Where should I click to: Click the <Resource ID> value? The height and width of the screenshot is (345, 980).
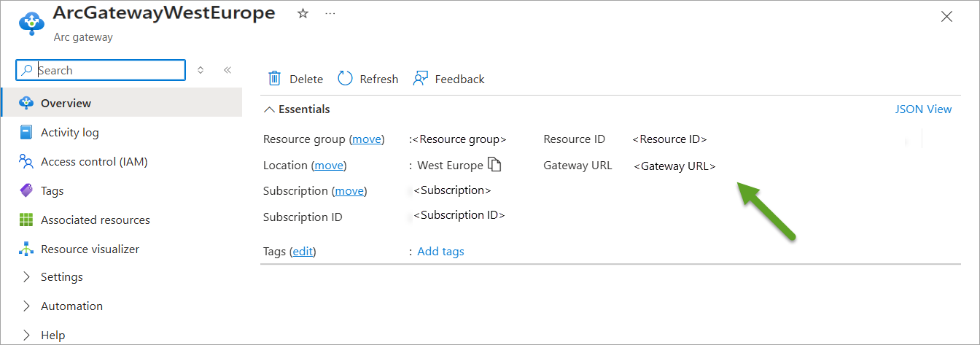(x=669, y=139)
